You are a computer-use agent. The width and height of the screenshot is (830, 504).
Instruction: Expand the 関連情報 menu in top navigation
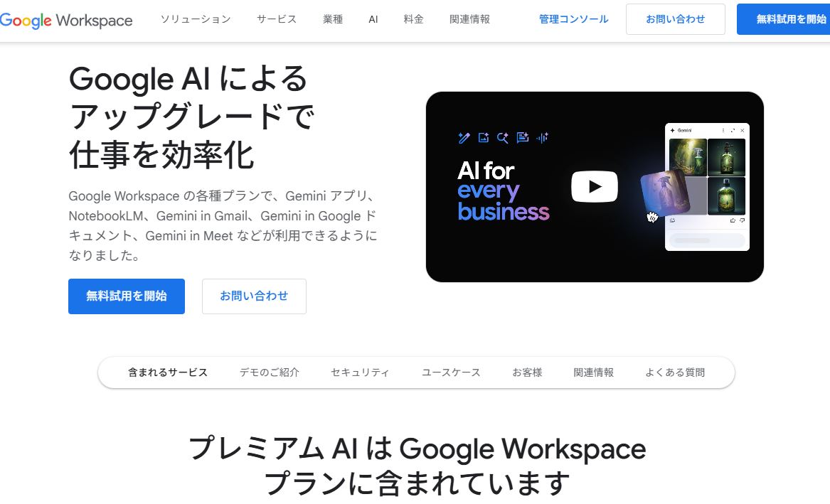click(469, 19)
